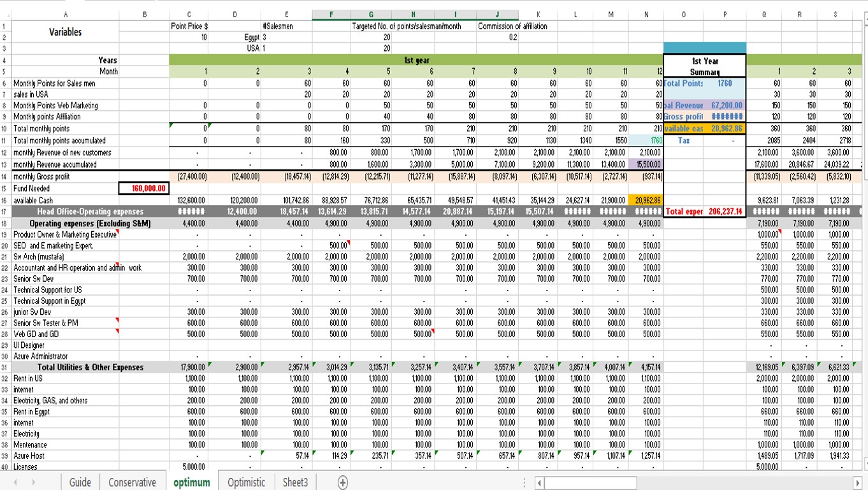Click the horizontal scrollbar right arrow
Viewport: 868px width, 490px height.
coord(857,482)
